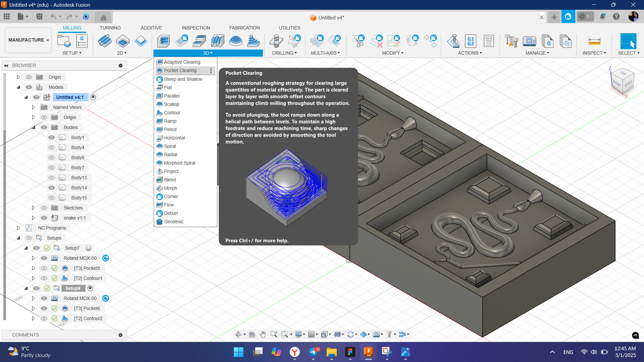Open the Tool Library icon
Screen dimensions: 644x362
click(x=512, y=41)
